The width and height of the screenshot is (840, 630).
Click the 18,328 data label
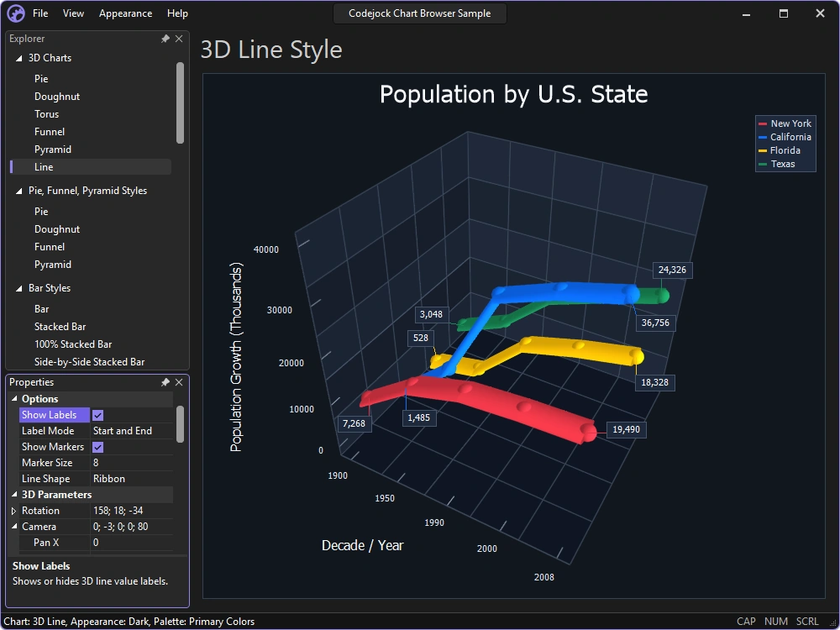(654, 382)
